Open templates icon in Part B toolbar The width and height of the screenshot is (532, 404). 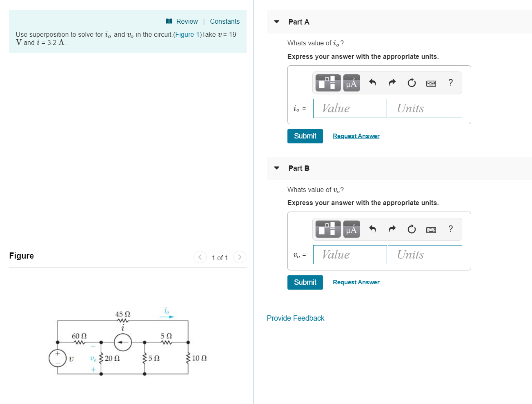coord(327,229)
